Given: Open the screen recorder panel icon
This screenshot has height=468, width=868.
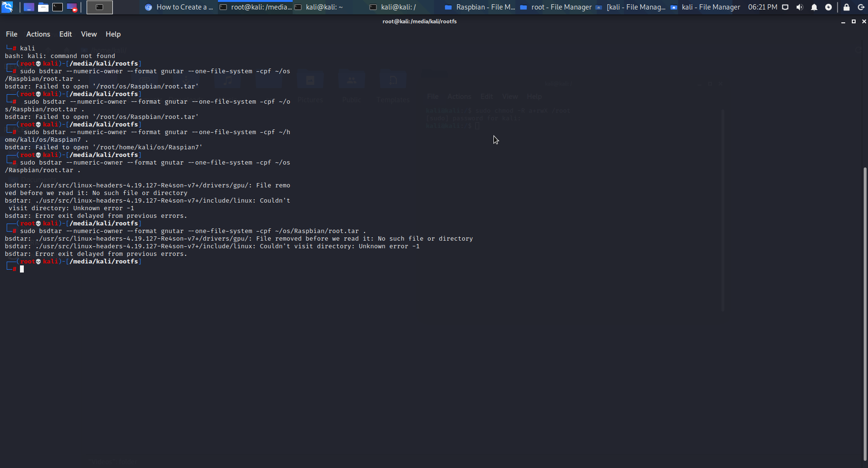Looking at the screenshot, I should 72,7.
